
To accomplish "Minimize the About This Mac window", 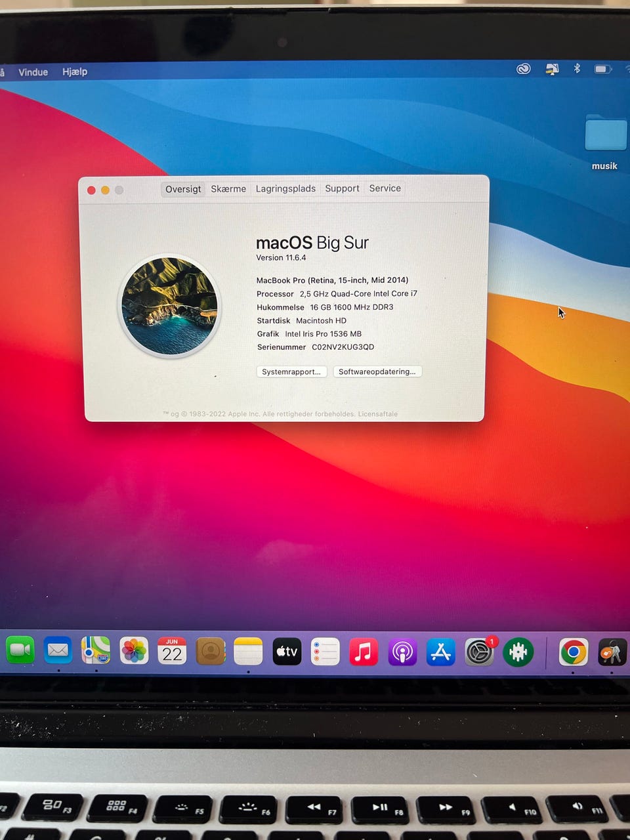I will click(x=105, y=190).
